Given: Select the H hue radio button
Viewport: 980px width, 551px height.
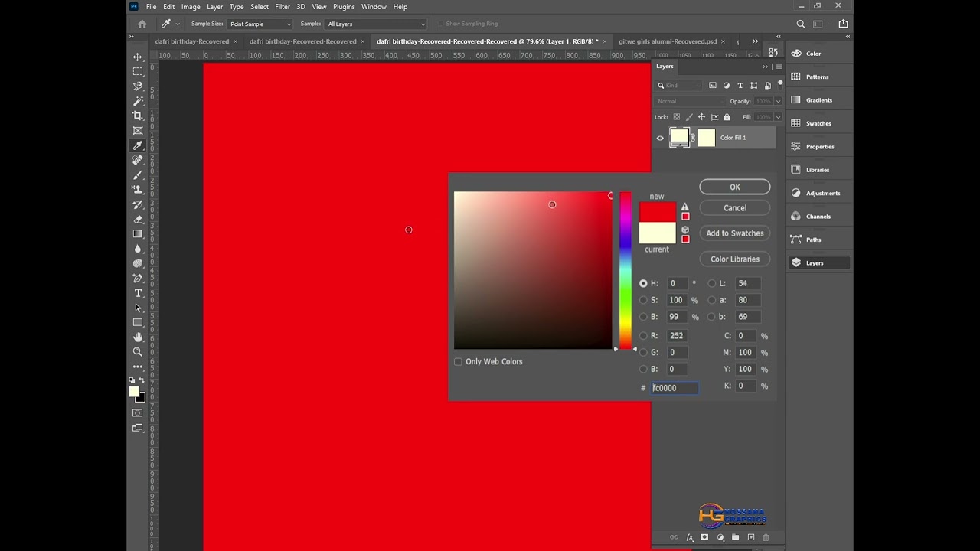Looking at the screenshot, I should [643, 283].
